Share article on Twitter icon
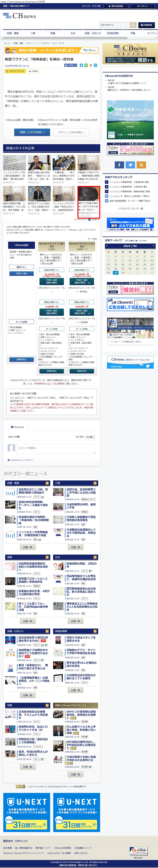 tap(81, 65)
